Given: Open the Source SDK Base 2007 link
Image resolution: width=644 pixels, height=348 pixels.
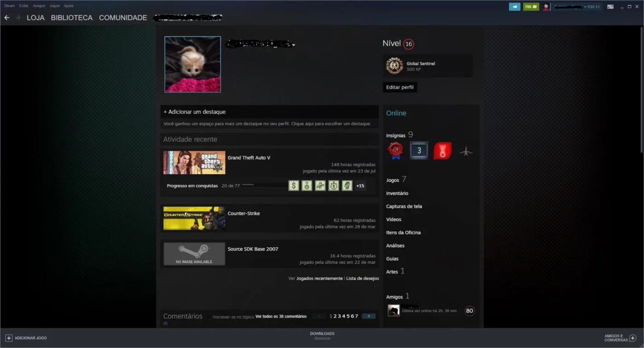Looking at the screenshot, I should 253,249.
